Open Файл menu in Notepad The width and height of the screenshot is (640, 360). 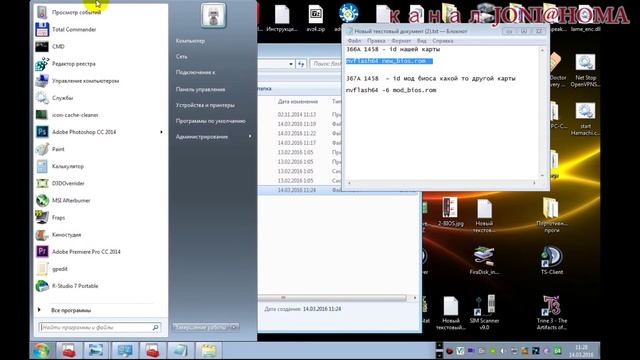[354, 41]
